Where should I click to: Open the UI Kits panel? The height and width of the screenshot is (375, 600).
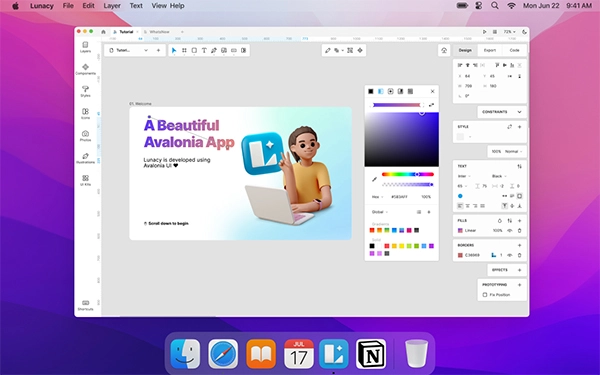[x=85, y=180]
